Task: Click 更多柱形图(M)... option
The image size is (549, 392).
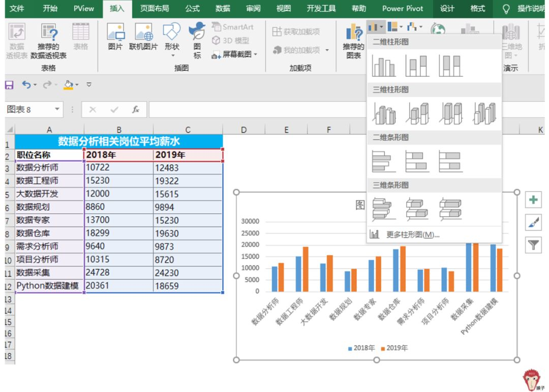Action: [x=412, y=235]
